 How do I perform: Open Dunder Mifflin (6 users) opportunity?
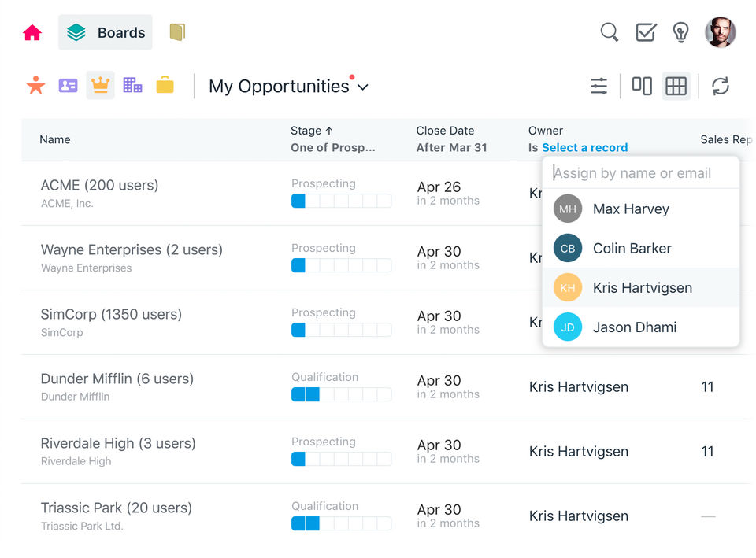117,379
